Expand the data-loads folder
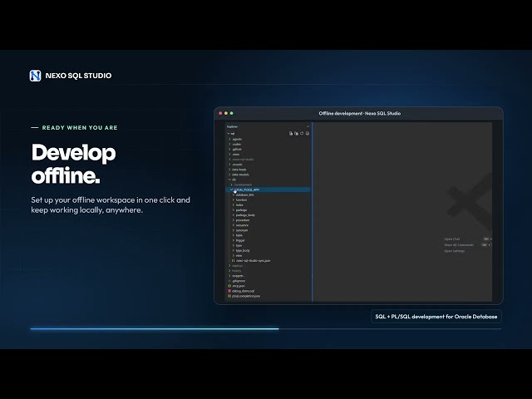The image size is (532, 399). pyautogui.click(x=238, y=170)
